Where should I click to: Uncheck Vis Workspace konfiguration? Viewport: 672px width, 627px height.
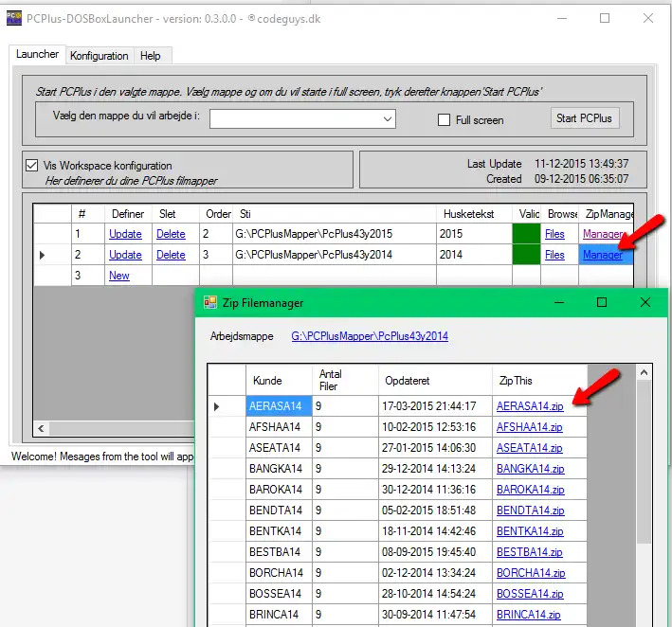[31, 166]
